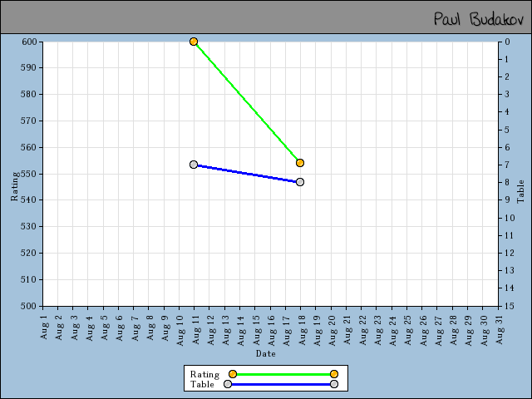532x399 pixels.
Task: Click the Paul Budakov chart title
Action: [x=477, y=18]
